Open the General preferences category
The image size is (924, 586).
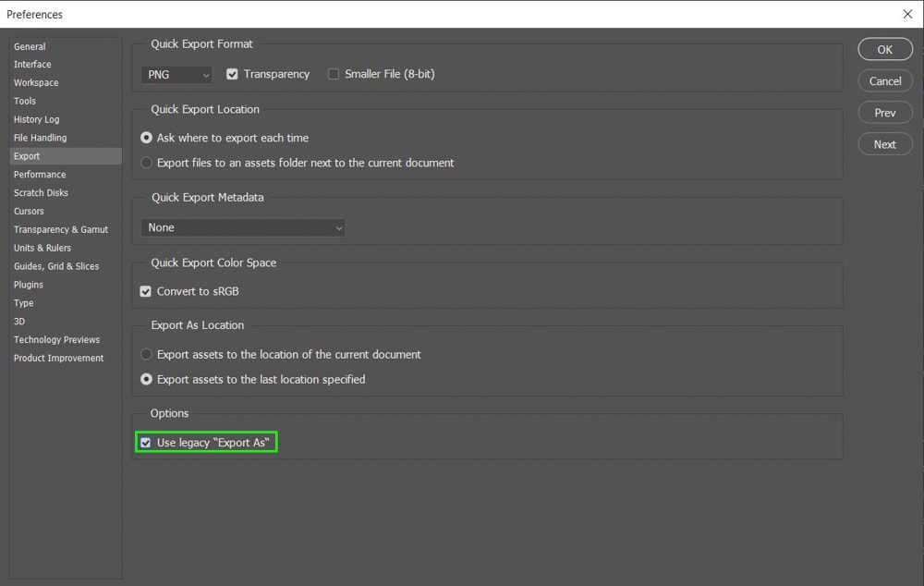click(30, 46)
